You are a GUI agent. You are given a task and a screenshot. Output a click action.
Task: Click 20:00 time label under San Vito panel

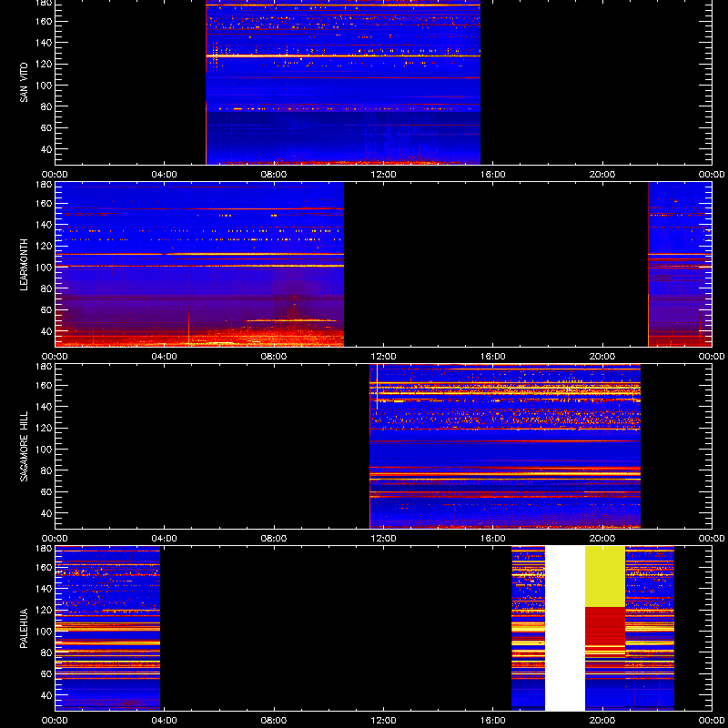[x=602, y=175]
